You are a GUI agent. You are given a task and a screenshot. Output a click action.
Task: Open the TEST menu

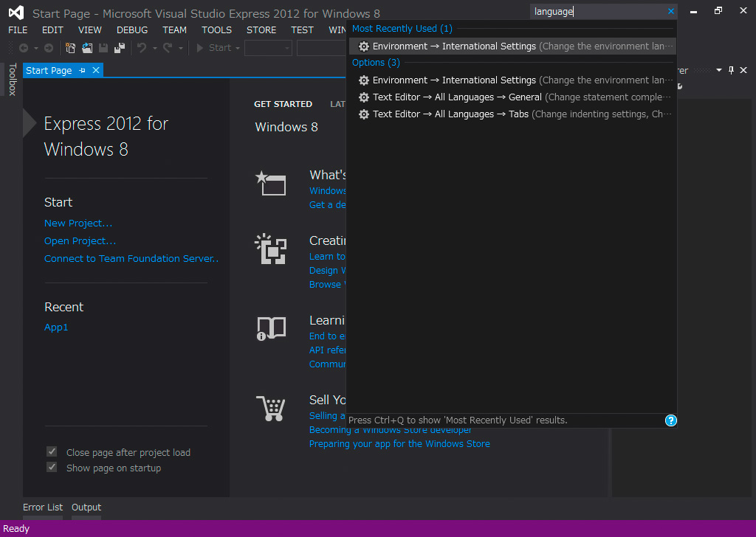pyautogui.click(x=302, y=30)
